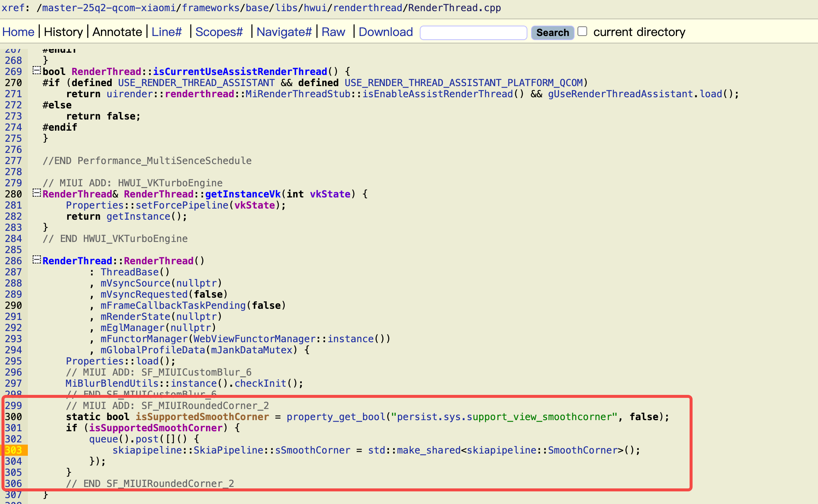This screenshot has width=818, height=504.
Task: Select the '// END HWUI_VKTurboEngine' comment text
Action: 115,239
